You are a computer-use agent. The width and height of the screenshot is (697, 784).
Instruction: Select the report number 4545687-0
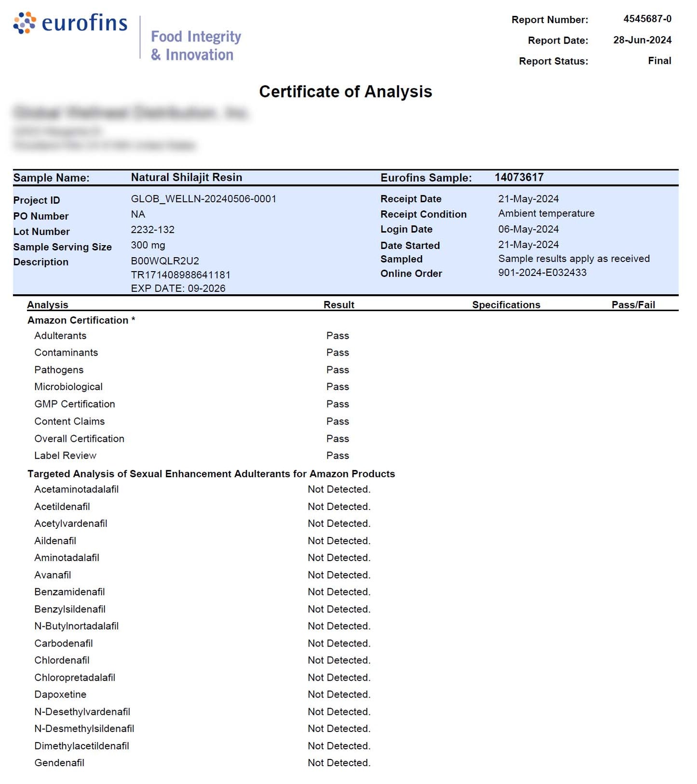point(647,19)
